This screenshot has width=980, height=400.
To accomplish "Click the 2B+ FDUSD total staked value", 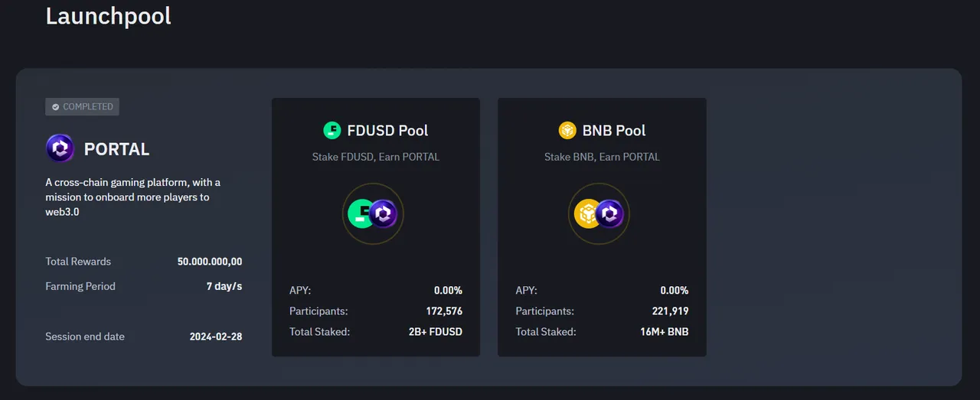I will coord(436,332).
